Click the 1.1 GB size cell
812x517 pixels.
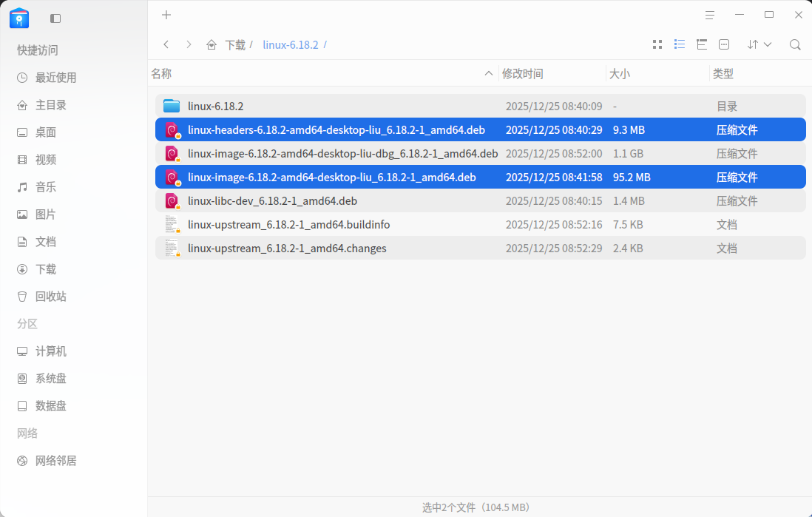pos(628,154)
